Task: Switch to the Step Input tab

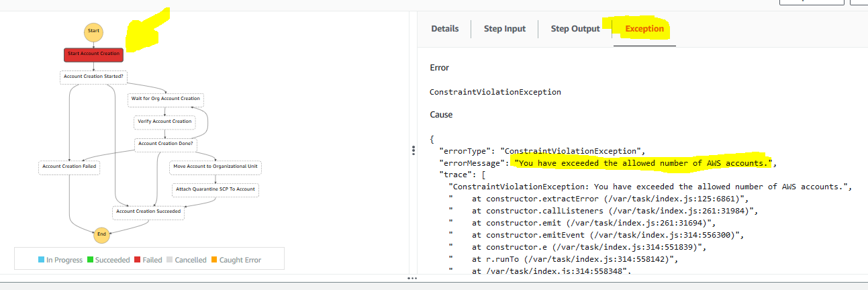Action: tap(505, 29)
